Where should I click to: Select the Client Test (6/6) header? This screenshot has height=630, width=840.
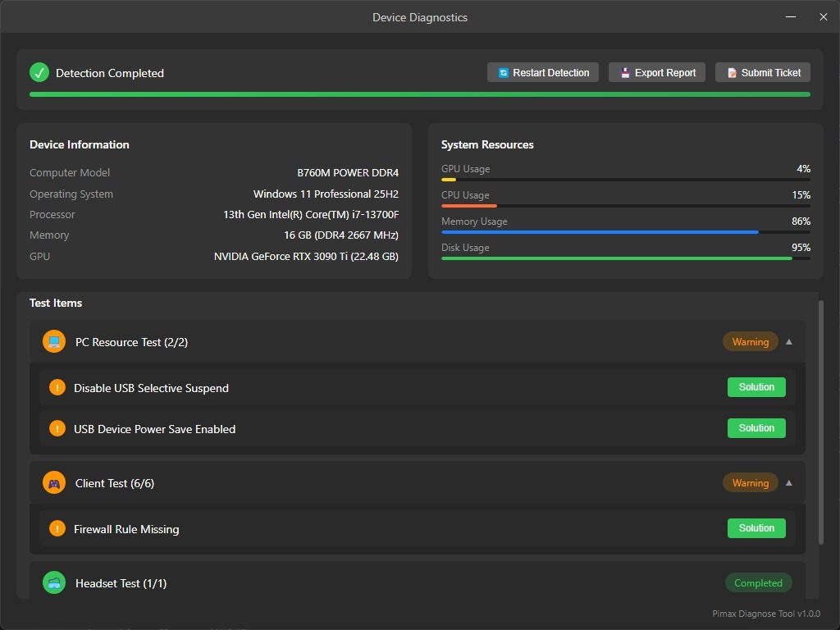tap(418, 482)
